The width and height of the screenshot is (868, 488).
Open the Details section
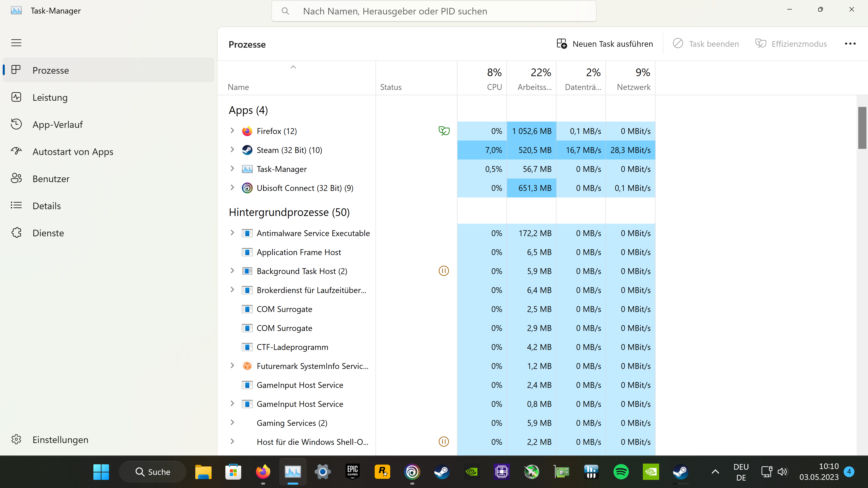[x=47, y=205]
